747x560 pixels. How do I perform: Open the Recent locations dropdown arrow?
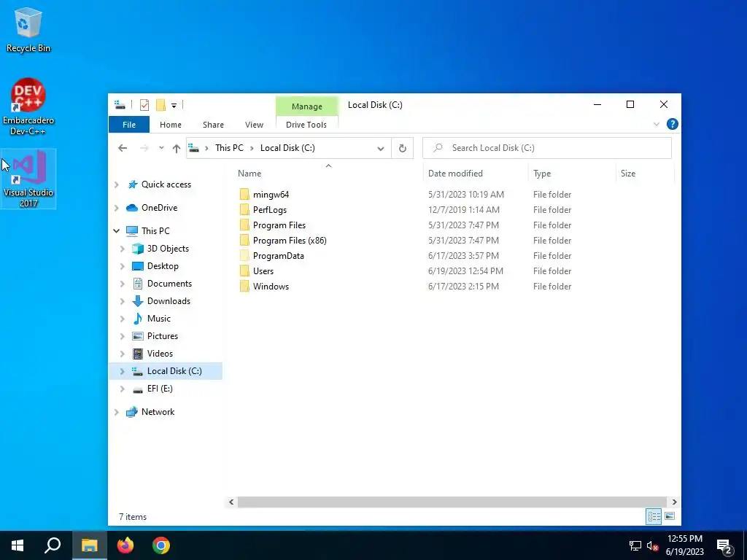click(161, 148)
